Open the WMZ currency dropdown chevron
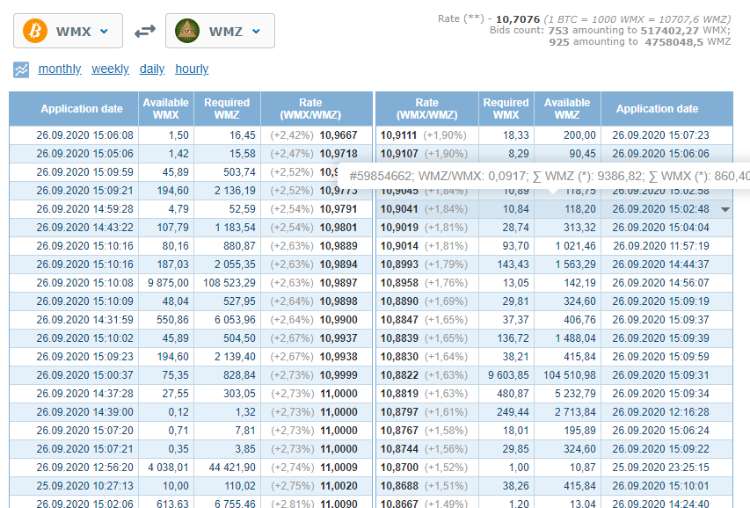Image resolution: width=750 pixels, height=508 pixels. (x=256, y=31)
